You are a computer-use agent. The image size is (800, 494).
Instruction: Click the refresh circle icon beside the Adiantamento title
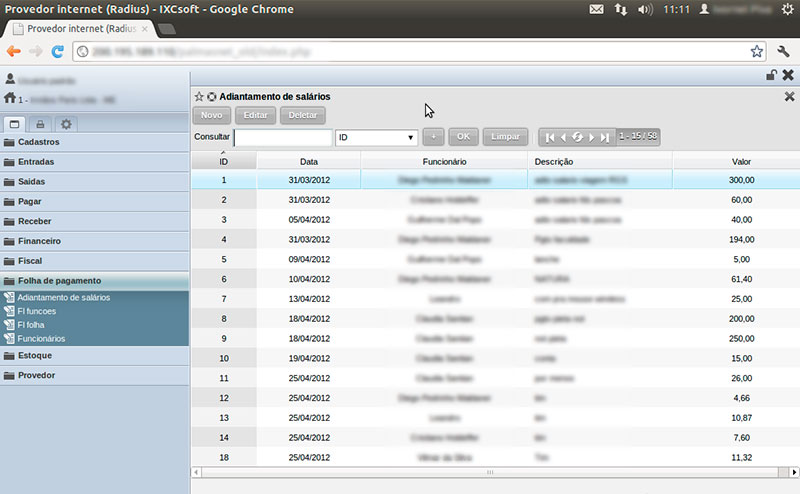coord(211,96)
